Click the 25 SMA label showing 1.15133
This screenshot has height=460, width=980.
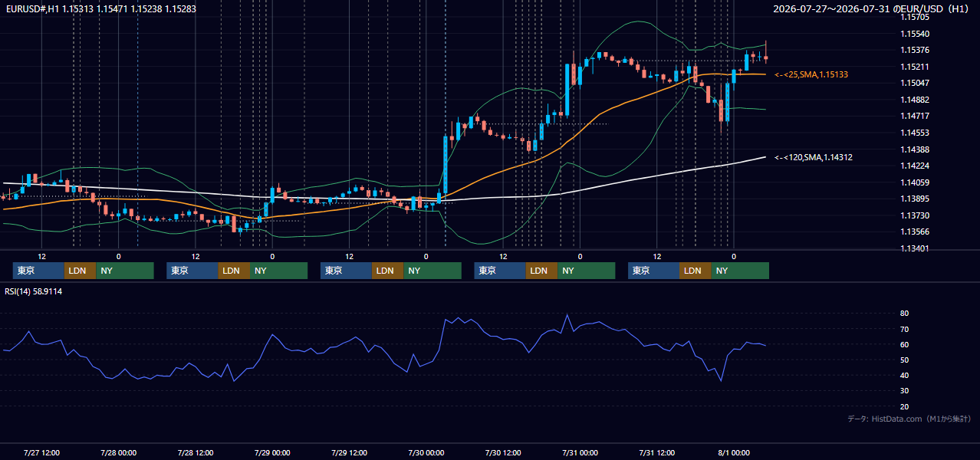(811, 74)
